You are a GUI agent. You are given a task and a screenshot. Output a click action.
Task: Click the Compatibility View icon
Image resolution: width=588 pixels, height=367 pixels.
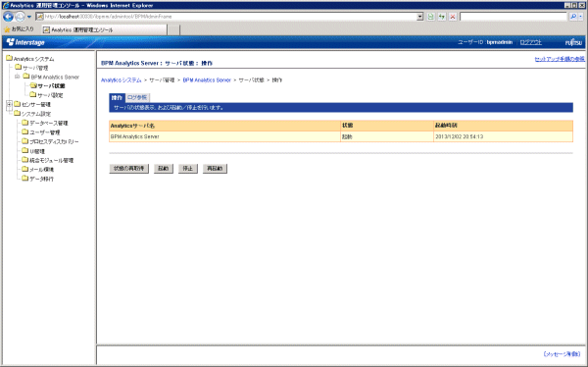tap(431, 17)
